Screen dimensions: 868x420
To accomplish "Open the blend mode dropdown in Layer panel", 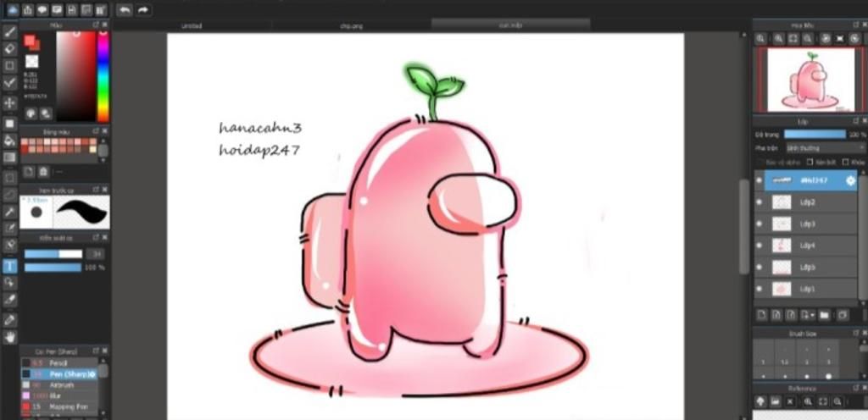I will click(x=826, y=148).
